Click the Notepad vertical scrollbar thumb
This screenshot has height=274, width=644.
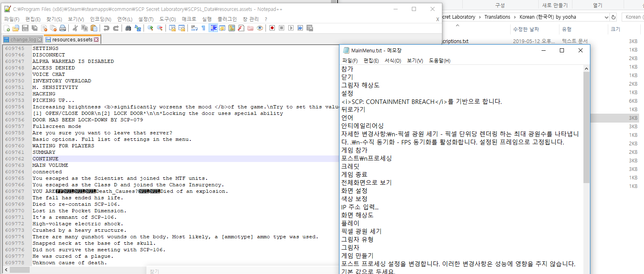point(586,127)
